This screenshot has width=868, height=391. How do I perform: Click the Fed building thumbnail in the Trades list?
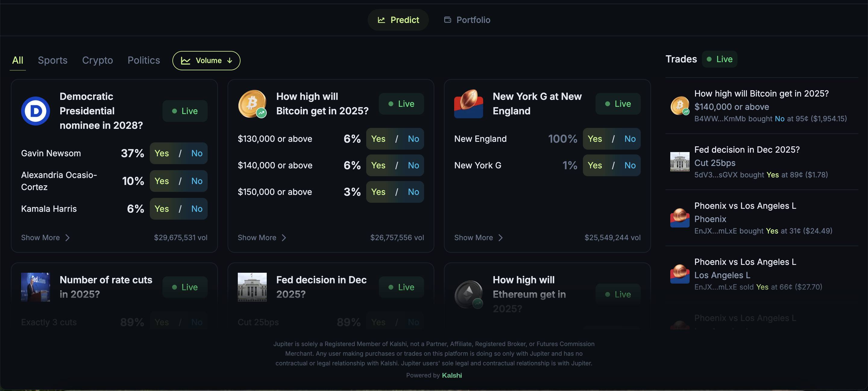click(679, 162)
